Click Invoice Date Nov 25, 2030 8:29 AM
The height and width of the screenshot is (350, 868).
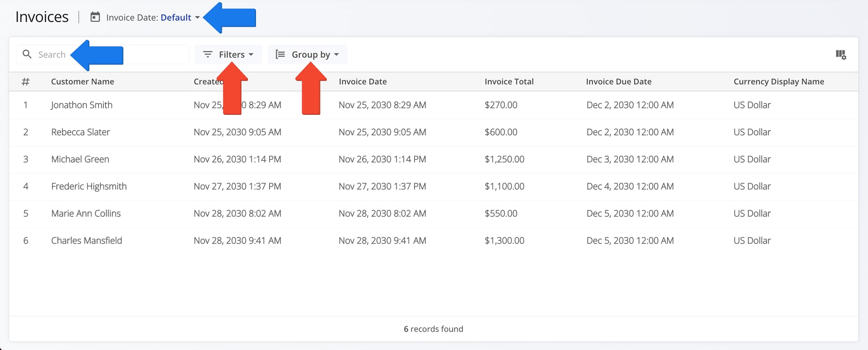382,105
